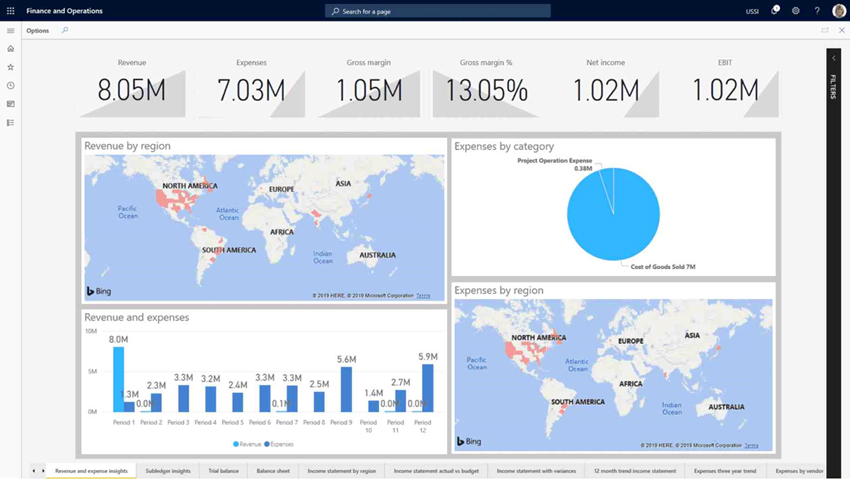This screenshot has height=479, width=850.
Task: Open Workspaces icon in sidebar
Action: 11,104
